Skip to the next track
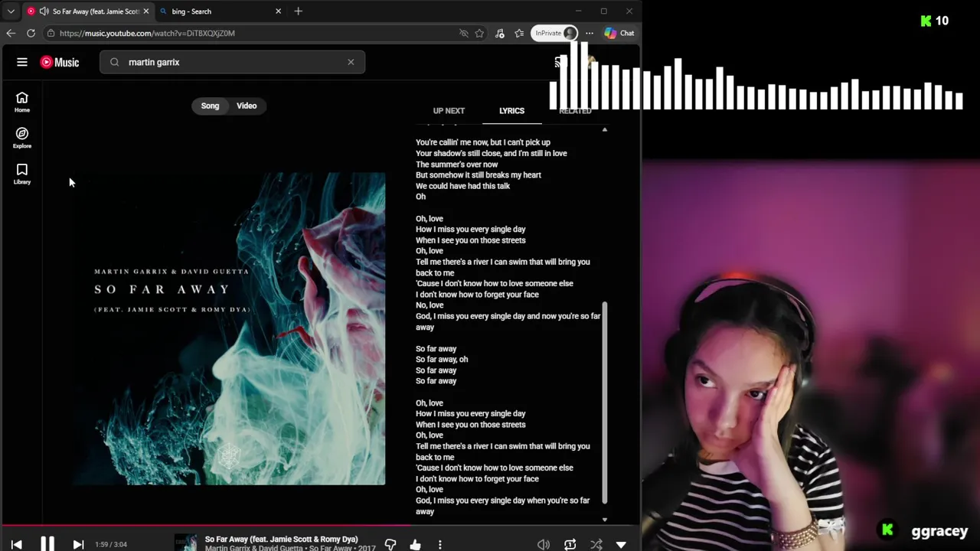Viewport: 980px width, 551px height. pyautogui.click(x=78, y=544)
